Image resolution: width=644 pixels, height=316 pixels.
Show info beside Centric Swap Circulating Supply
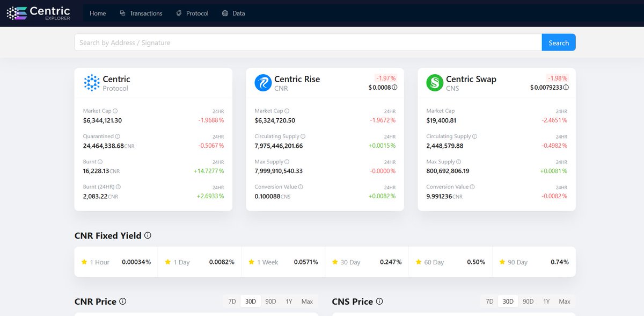click(x=475, y=137)
